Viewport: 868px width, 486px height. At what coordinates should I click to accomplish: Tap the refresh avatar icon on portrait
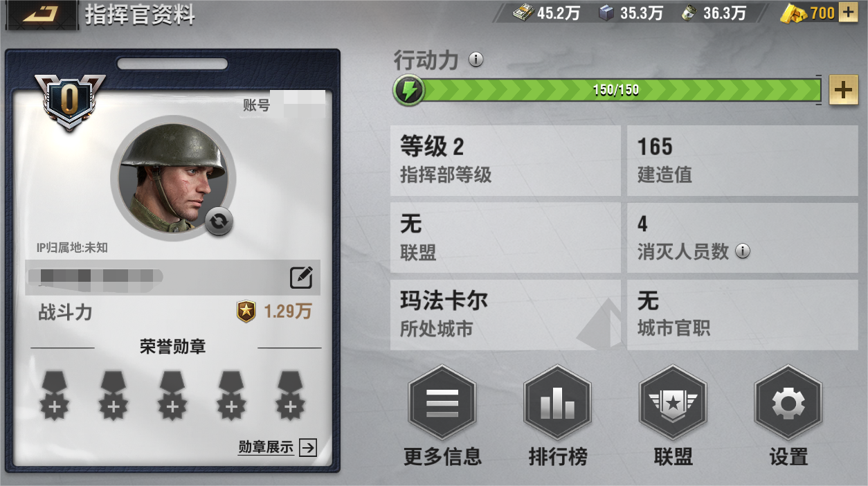(x=219, y=222)
